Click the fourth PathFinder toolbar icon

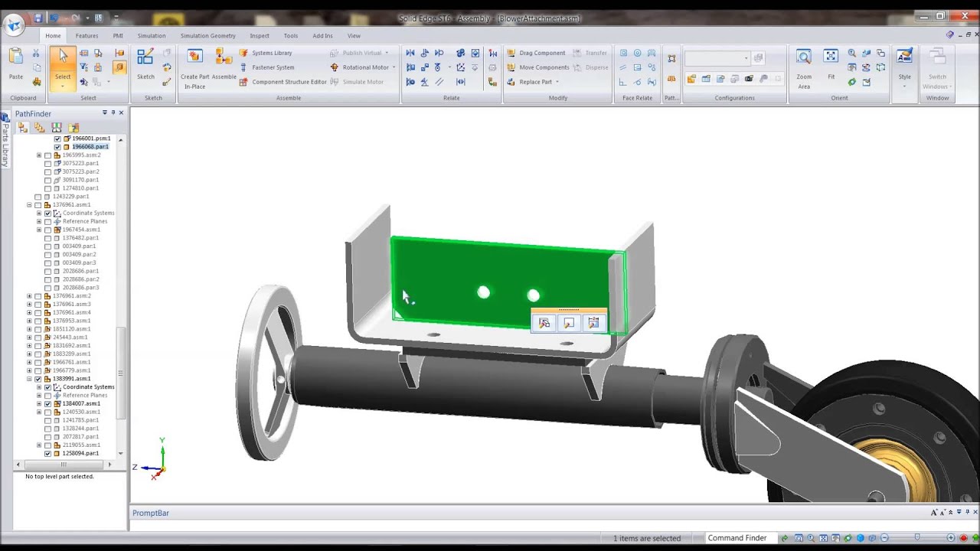73,127
